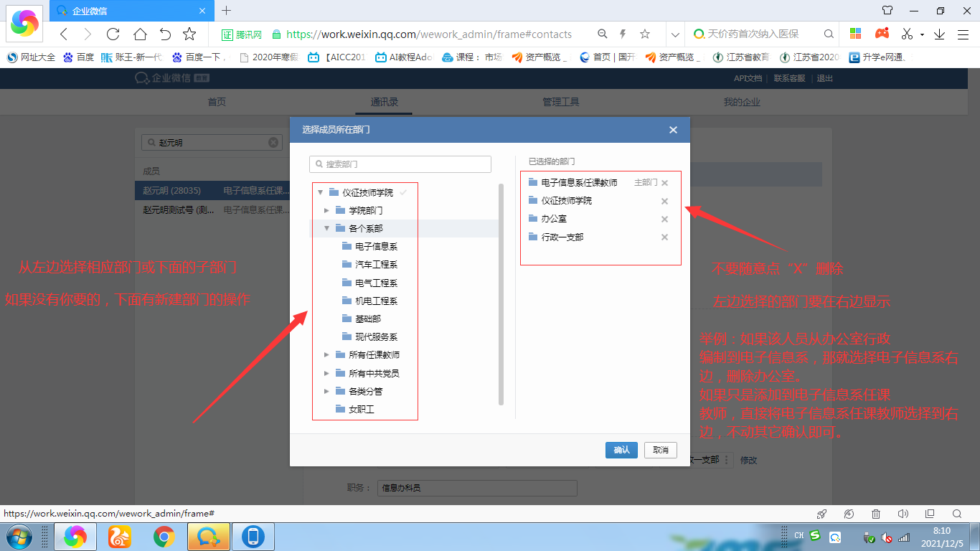Remove 行政一支部 from selected departments
Viewport: 980px width, 551px height.
tap(664, 237)
